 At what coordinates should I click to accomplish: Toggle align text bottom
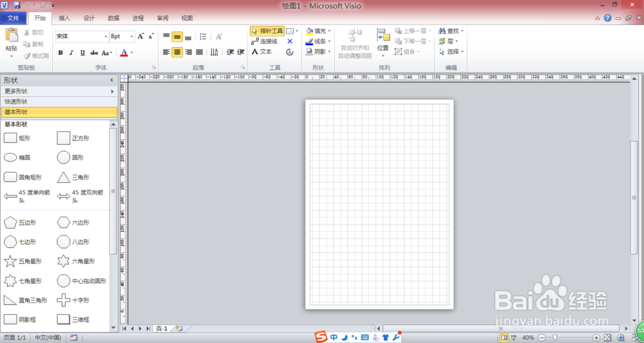click(x=188, y=37)
